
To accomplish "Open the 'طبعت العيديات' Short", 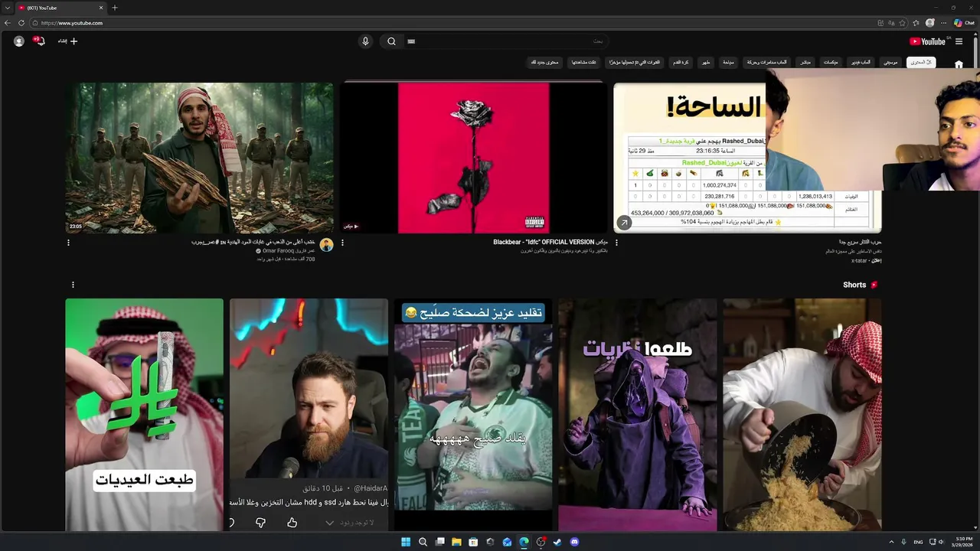I will click(x=144, y=415).
